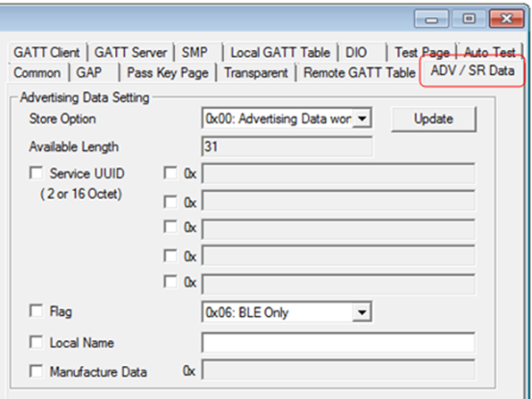Click the Local Name text field

pos(338,343)
